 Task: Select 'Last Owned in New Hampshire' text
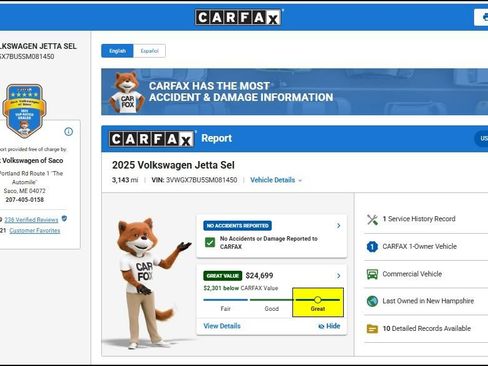[428, 301]
